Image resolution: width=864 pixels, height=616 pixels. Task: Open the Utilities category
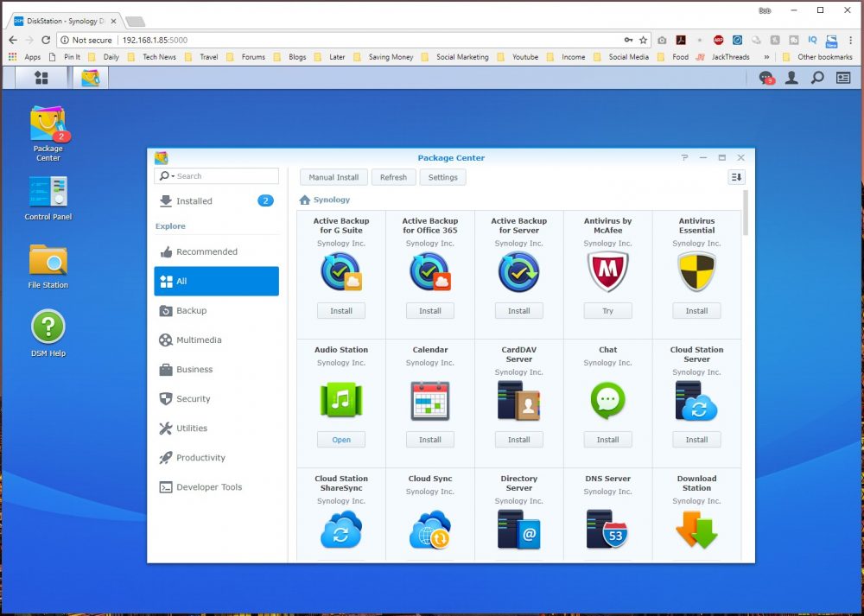point(217,429)
